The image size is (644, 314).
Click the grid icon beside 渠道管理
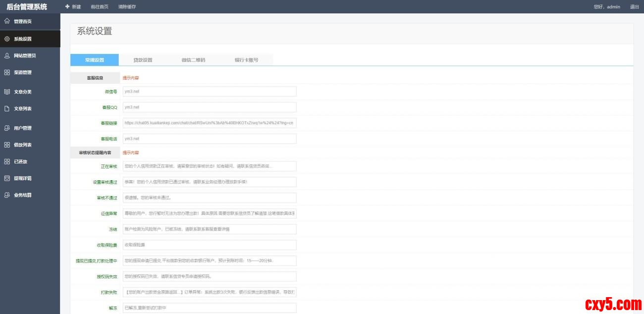tap(7, 72)
